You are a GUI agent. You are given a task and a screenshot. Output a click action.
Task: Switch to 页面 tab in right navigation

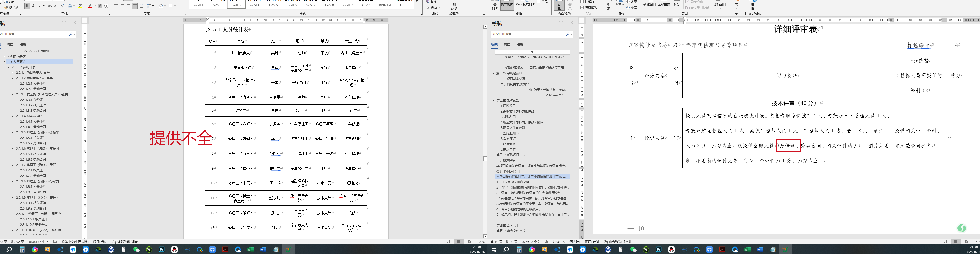click(x=507, y=44)
